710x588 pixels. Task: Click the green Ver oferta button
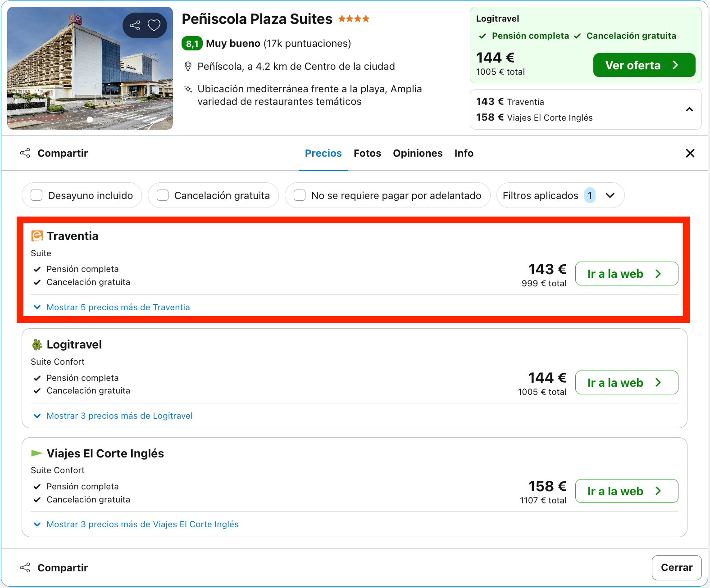(x=644, y=65)
